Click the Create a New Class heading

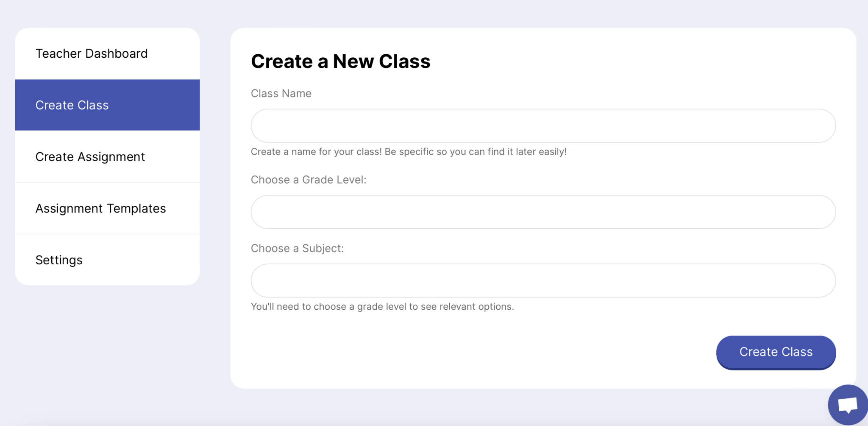click(x=341, y=61)
